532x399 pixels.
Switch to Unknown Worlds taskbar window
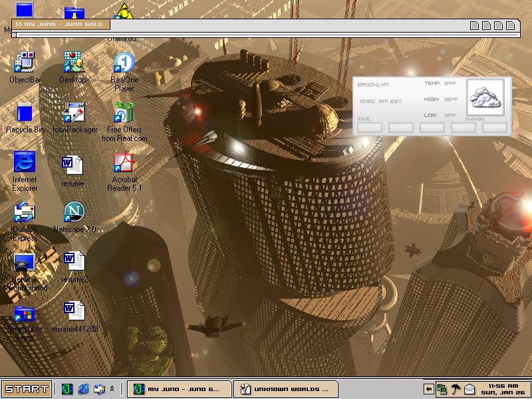[286, 389]
